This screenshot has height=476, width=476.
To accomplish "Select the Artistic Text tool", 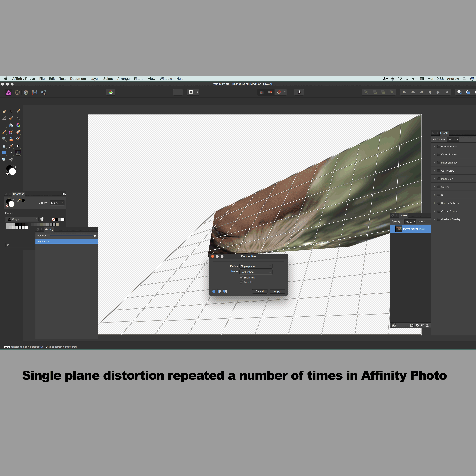I will [x=11, y=153].
